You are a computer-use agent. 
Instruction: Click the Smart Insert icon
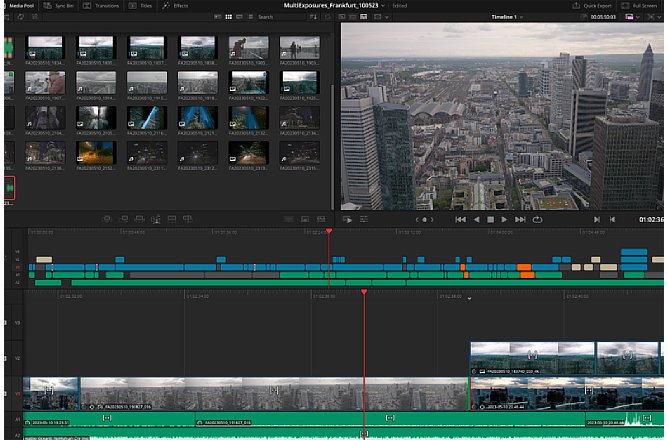click(x=107, y=219)
